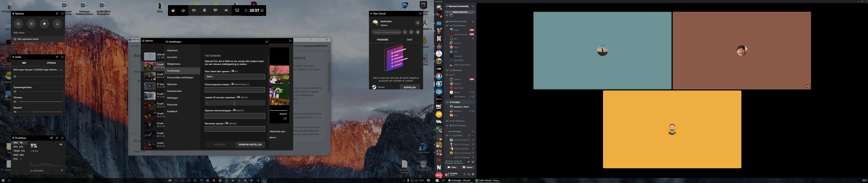This screenshot has height=183, width=868.
Task: Toggle microphone in Opname widget
Action: [57, 24]
